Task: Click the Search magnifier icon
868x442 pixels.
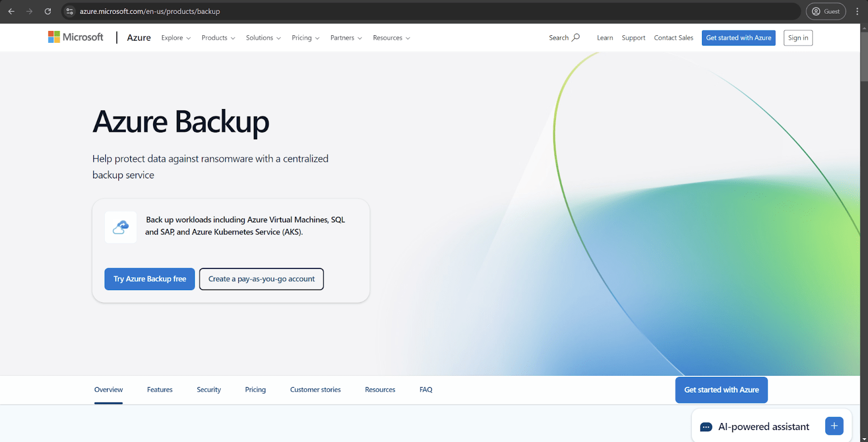Action: [x=576, y=37]
